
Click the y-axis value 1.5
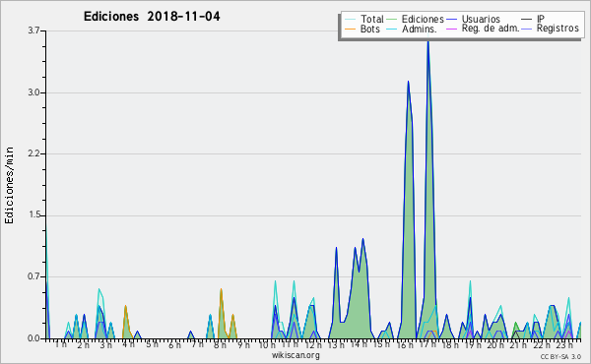click(34, 215)
